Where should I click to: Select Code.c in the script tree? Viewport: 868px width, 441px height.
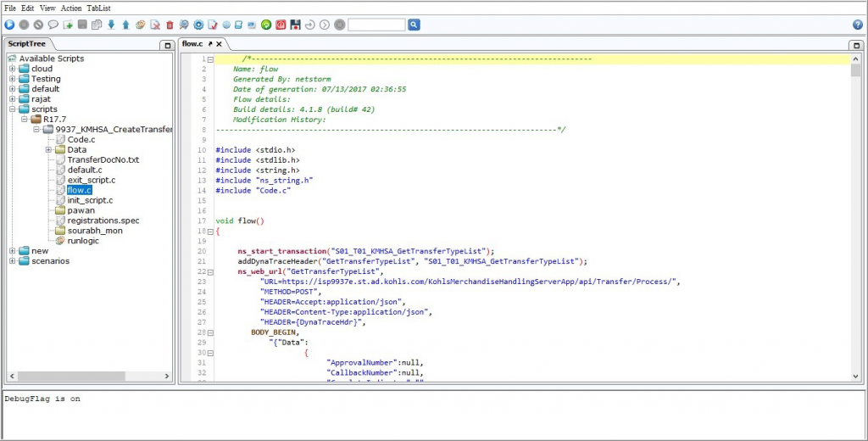[81, 140]
